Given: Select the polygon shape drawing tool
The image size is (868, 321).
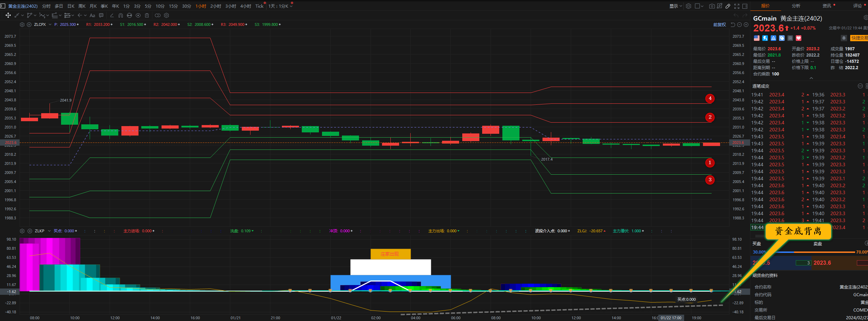Looking at the screenshot, I should [x=30, y=15].
